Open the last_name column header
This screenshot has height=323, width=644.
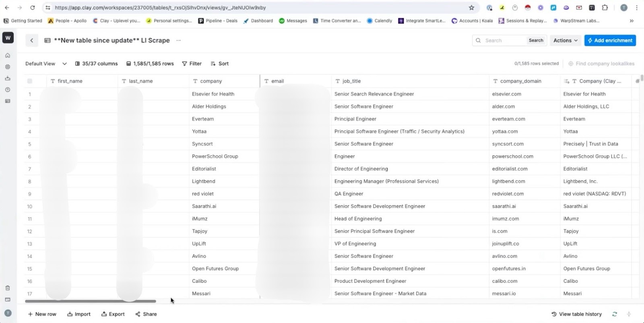[x=153, y=81]
